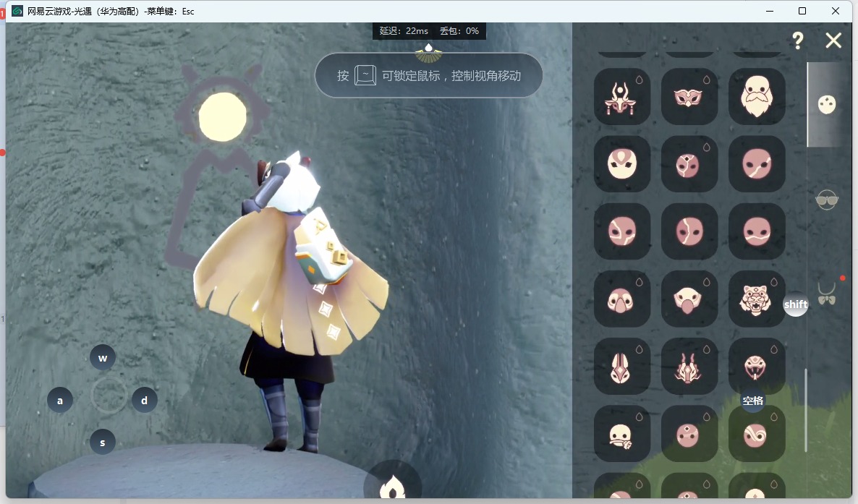Pick the snake mask with fangs

[x=757, y=366]
